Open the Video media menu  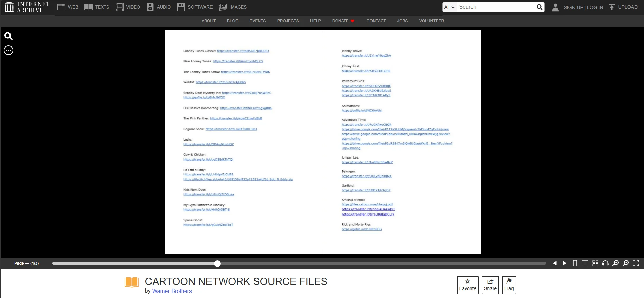point(128,7)
